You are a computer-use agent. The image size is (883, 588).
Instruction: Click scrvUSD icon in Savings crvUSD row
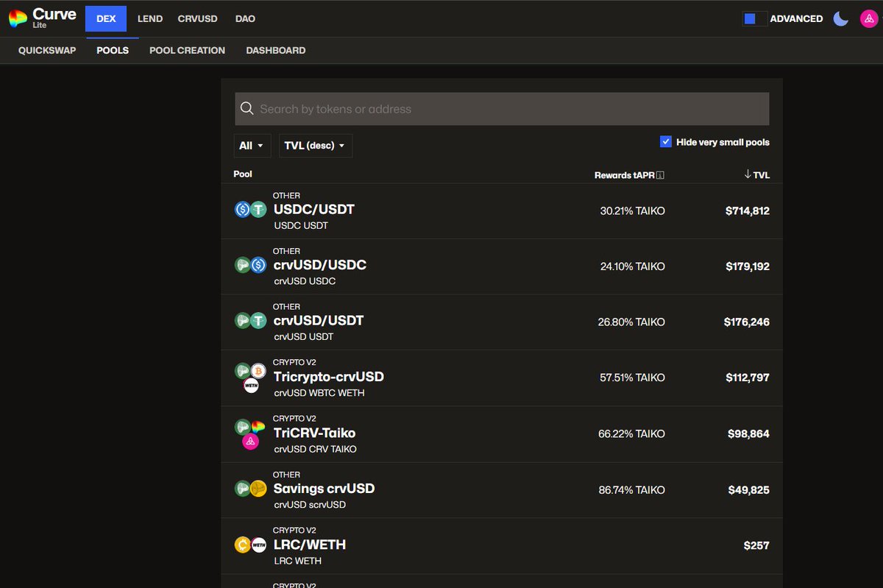pyautogui.click(x=258, y=489)
